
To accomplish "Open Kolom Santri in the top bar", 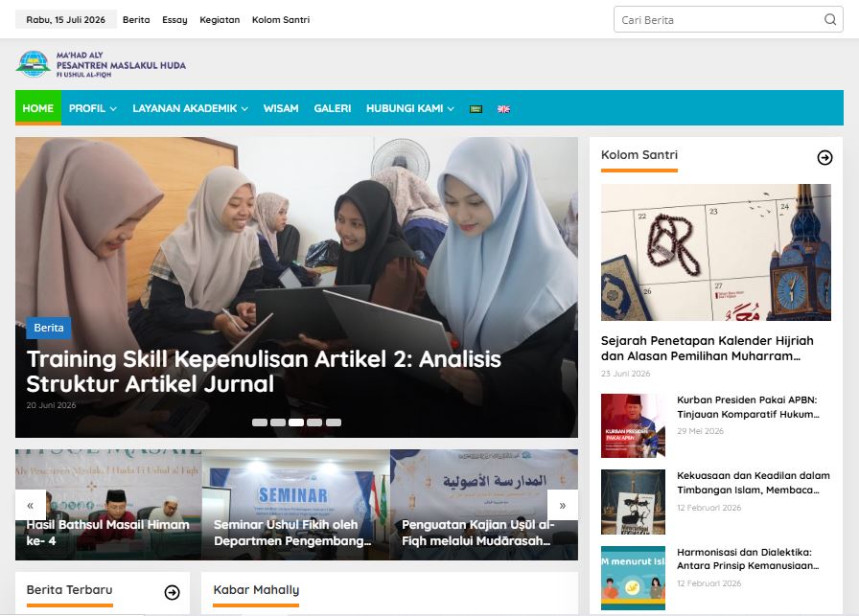I will click(281, 20).
